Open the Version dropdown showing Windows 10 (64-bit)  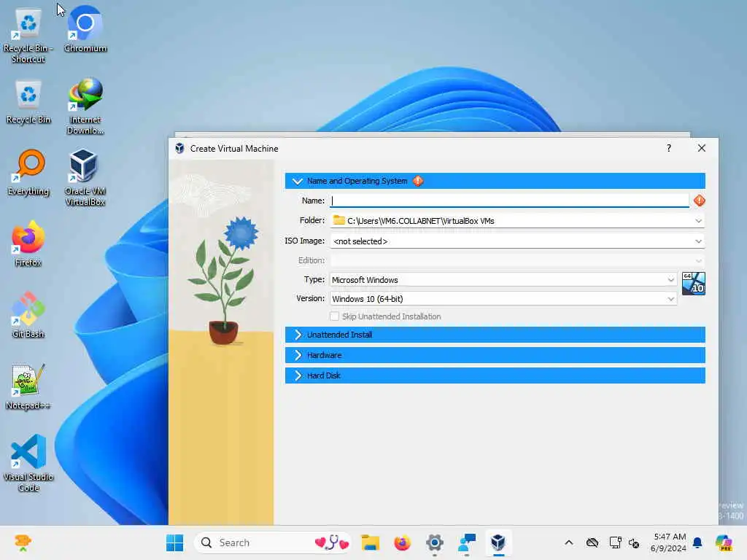tap(503, 299)
